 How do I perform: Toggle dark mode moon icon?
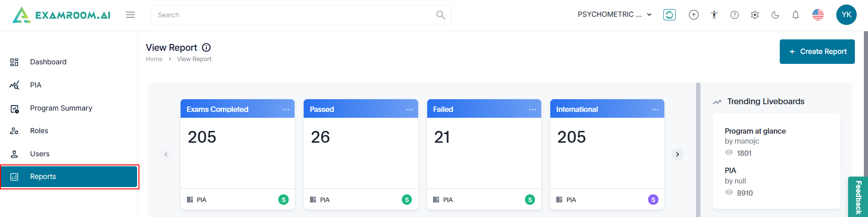point(775,15)
